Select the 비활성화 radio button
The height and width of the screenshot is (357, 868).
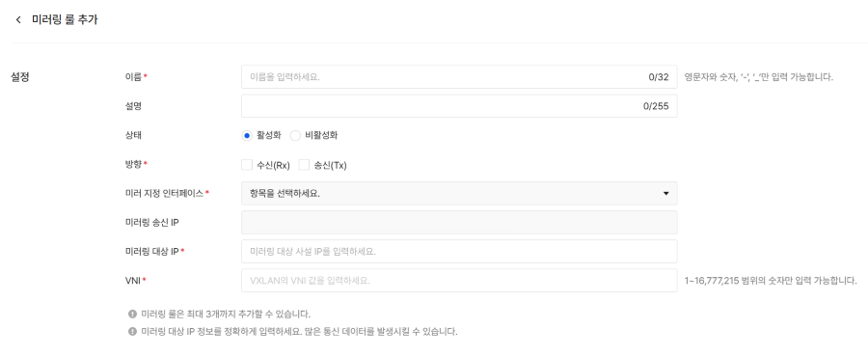(296, 135)
